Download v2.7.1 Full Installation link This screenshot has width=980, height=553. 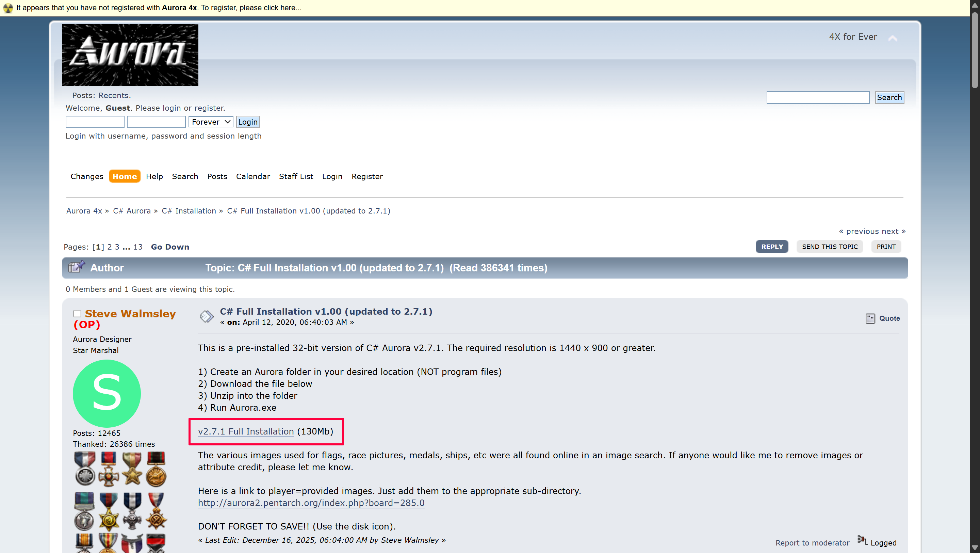pos(246,431)
